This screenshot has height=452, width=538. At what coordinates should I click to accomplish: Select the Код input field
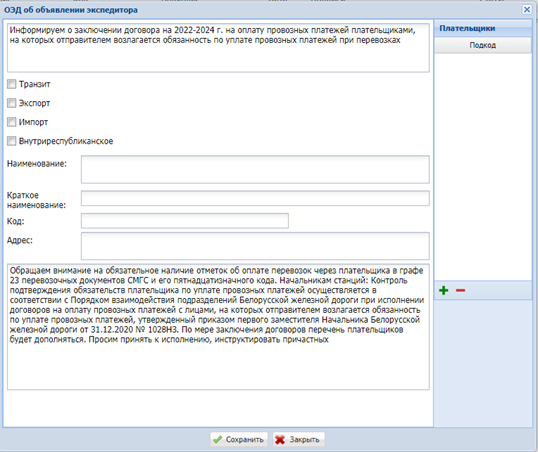(185, 221)
